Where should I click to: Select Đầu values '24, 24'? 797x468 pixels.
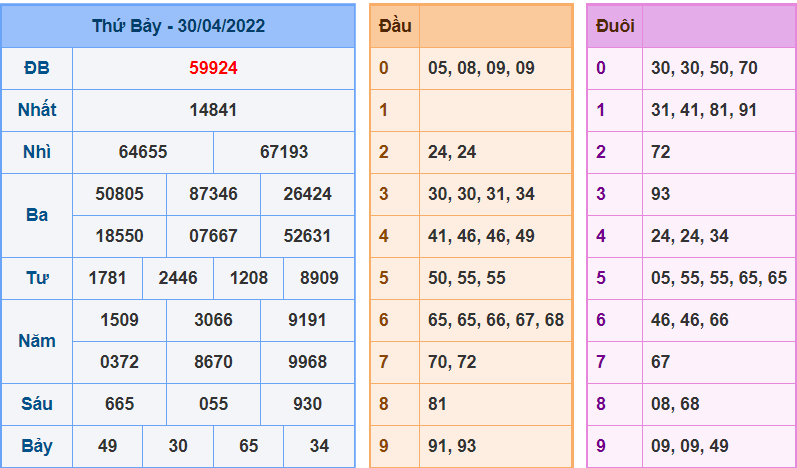(452, 152)
